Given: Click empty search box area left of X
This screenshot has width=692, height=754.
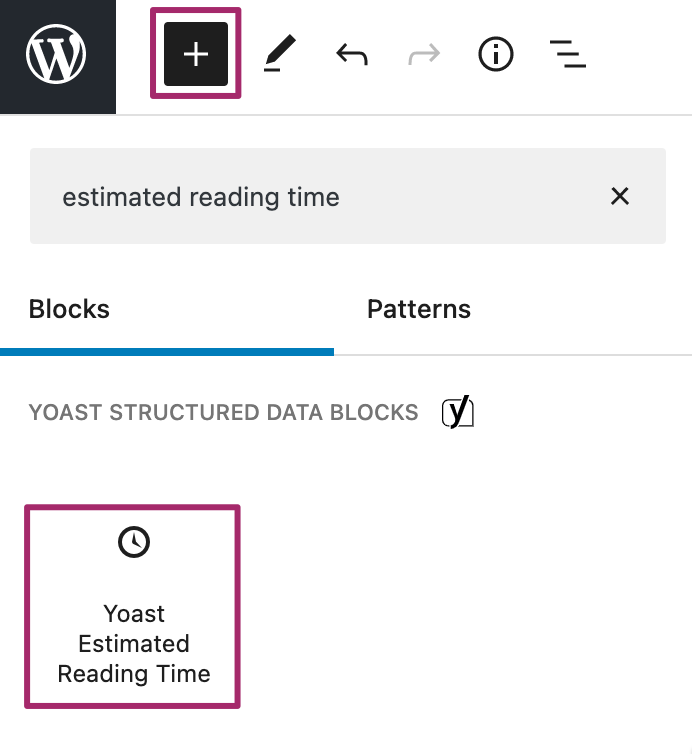Looking at the screenshot, I should pos(470,196).
